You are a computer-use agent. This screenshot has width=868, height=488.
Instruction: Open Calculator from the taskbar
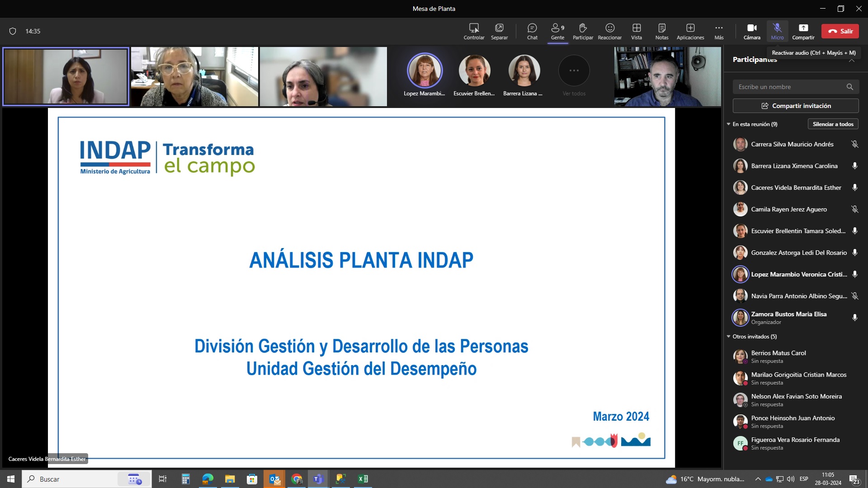click(185, 479)
